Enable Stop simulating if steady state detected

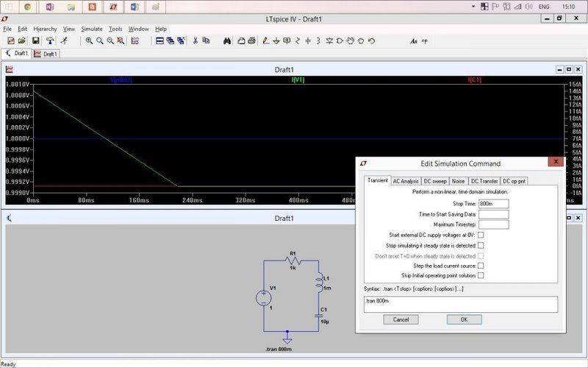[481, 245]
